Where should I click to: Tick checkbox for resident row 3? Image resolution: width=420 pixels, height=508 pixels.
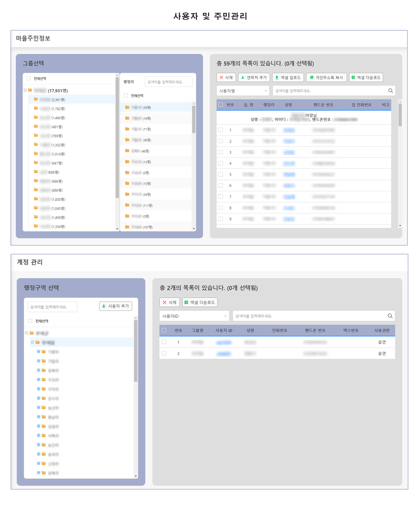(x=221, y=152)
